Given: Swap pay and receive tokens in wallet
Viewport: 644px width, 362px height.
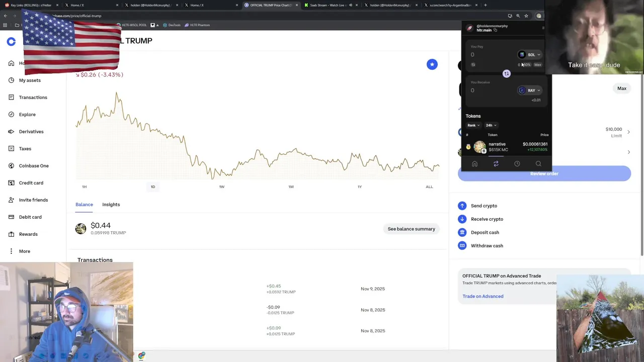Looking at the screenshot, I should click(x=507, y=74).
